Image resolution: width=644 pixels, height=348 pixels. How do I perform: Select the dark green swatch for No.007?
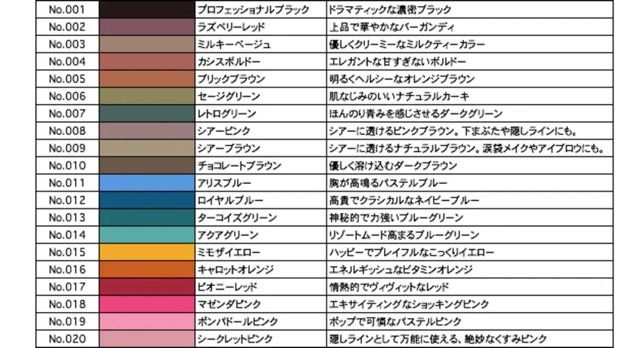tap(147, 113)
